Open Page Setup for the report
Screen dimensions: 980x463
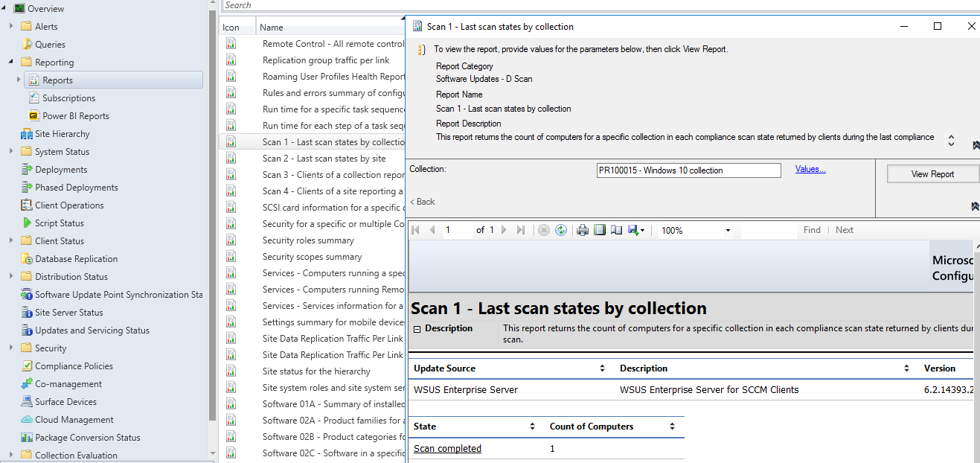(x=616, y=230)
